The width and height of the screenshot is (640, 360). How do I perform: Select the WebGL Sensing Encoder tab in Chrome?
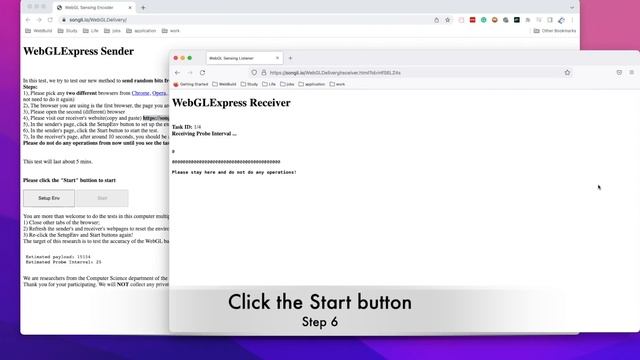[94, 7]
